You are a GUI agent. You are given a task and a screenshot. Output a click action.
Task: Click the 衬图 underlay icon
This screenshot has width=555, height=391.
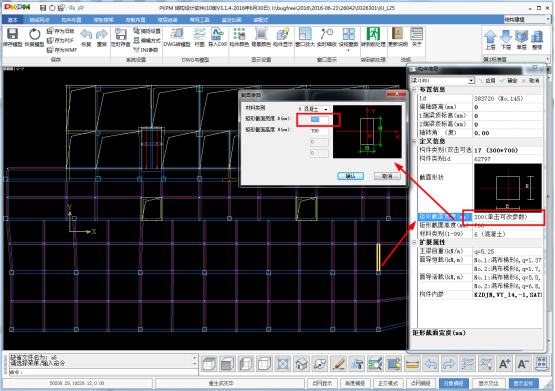(x=200, y=38)
